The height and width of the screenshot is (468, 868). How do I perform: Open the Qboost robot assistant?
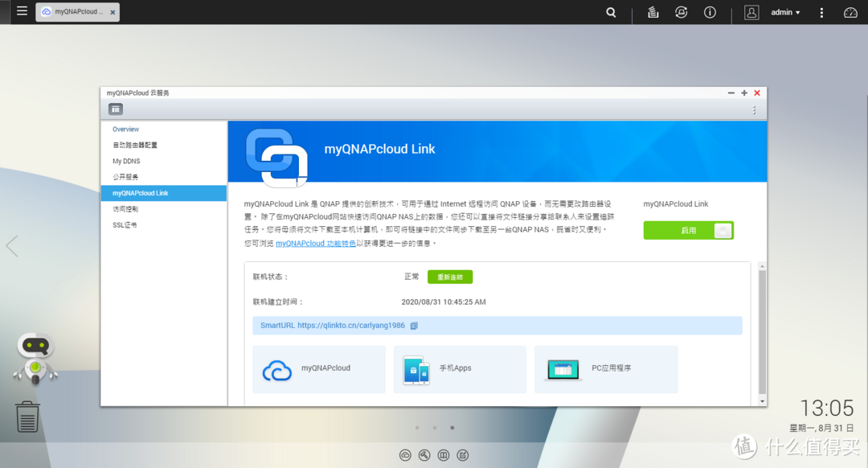click(x=36, y=359)
